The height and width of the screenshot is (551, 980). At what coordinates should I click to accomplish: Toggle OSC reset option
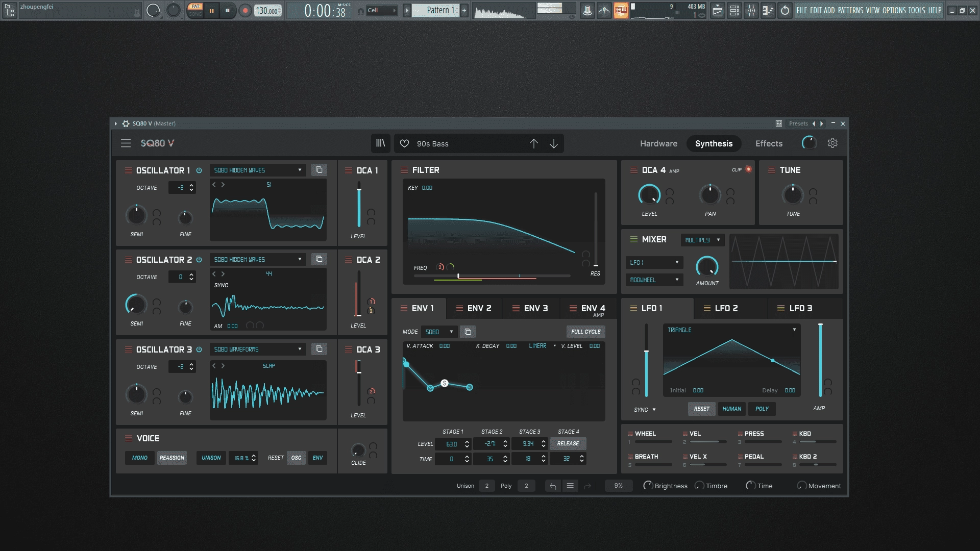tap(296, 458)
